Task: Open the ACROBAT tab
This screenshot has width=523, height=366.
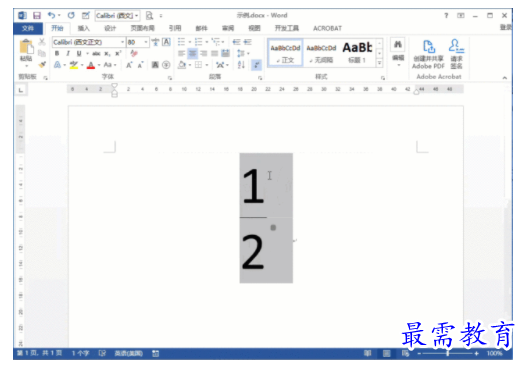Action: click(x=327, y=28)
